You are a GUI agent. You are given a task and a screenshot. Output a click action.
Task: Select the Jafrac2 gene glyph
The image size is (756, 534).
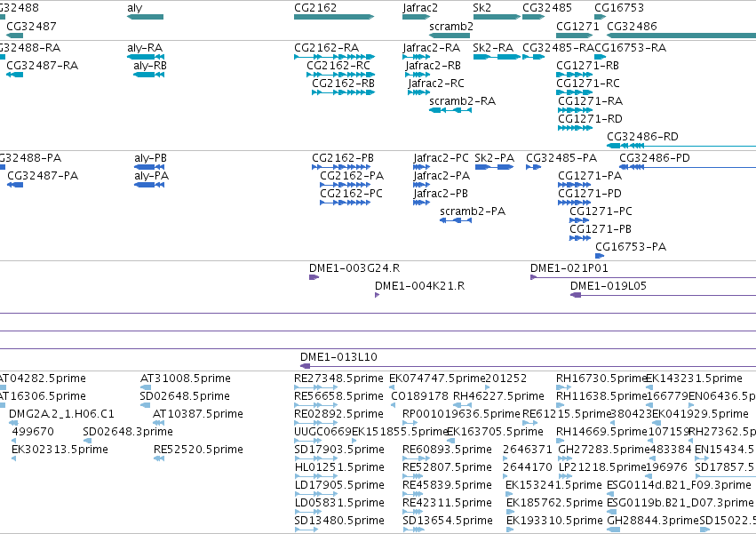click(x=416, y=17)
